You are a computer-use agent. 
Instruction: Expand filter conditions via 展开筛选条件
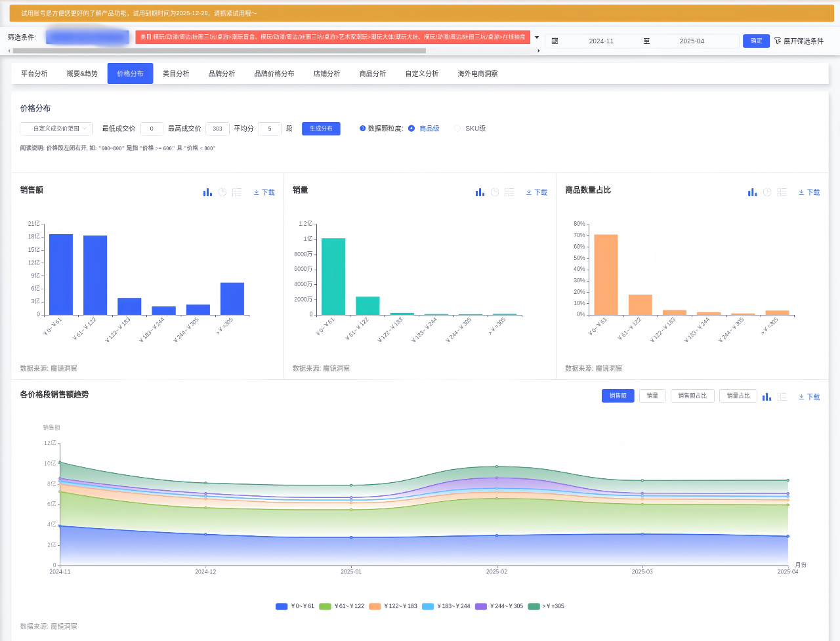click(x=799, y=41)
